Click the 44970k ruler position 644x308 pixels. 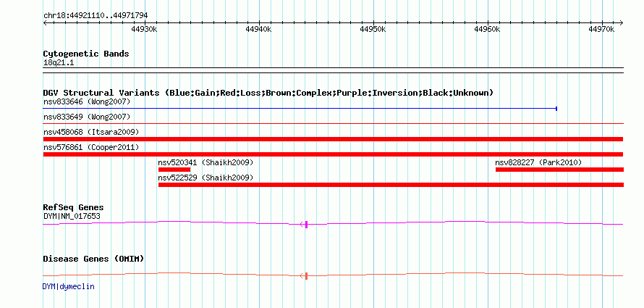point(601,29)
